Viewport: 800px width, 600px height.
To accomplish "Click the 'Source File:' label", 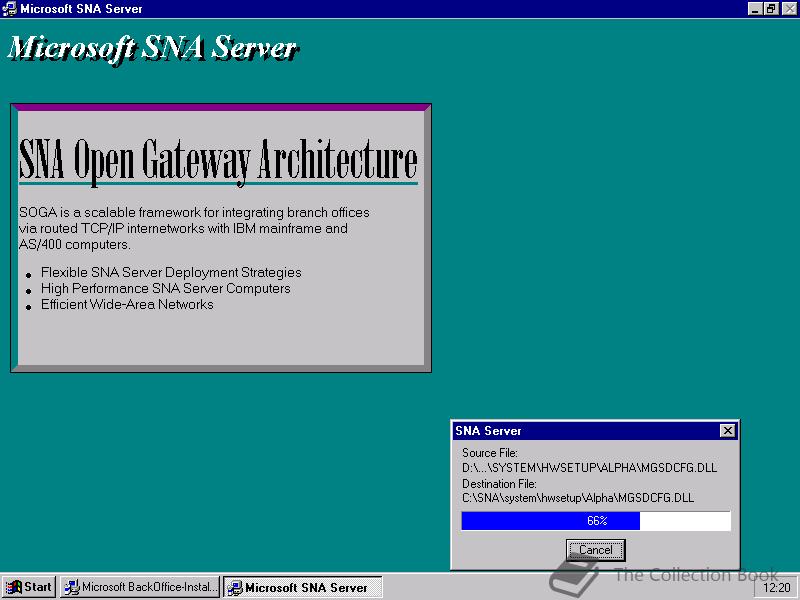I will click(x=489, y=453).
